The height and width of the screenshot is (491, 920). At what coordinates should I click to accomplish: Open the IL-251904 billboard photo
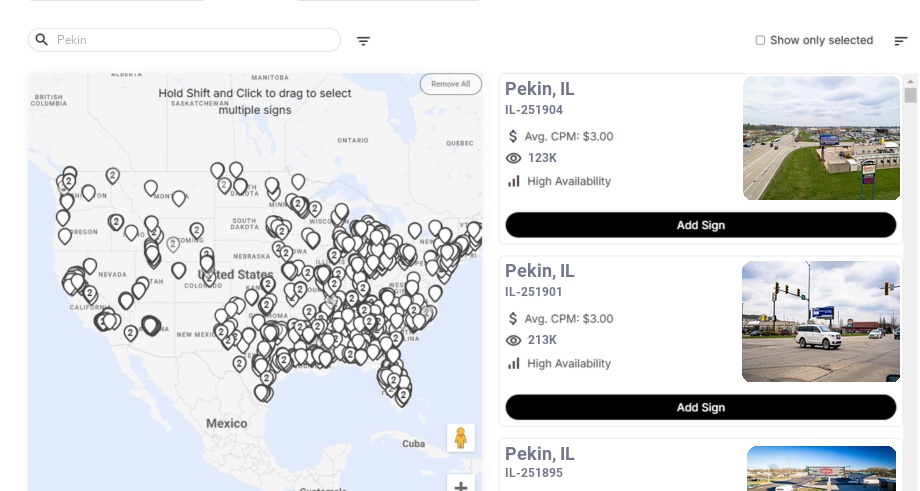[x=821, y=138]
